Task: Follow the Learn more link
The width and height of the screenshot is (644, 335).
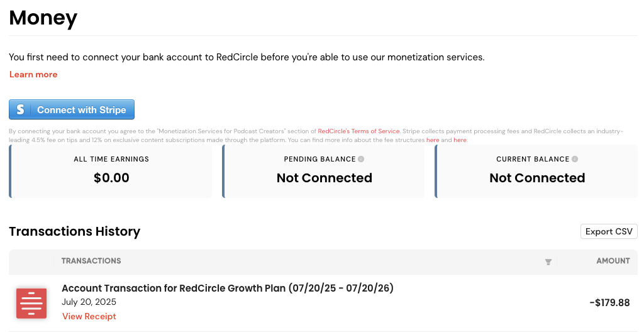Action: point(33,74)
